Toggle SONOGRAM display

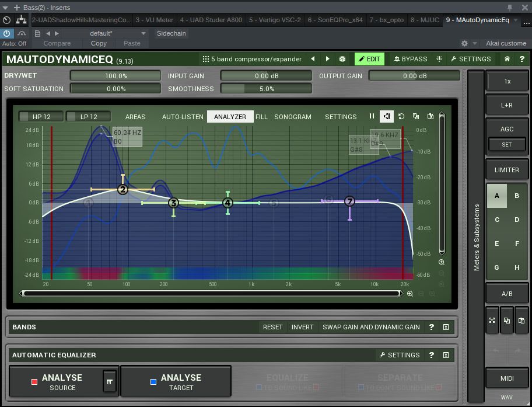(x=292, y=117)
